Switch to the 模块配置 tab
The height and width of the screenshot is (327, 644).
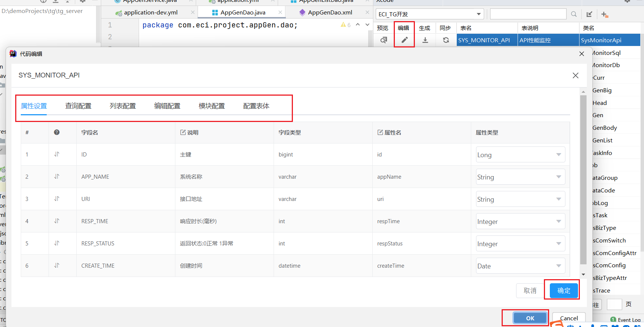tap(212, 106)
